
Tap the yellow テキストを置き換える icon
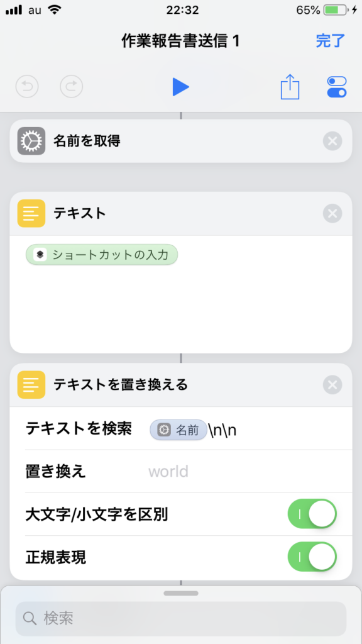click(31, 385)
